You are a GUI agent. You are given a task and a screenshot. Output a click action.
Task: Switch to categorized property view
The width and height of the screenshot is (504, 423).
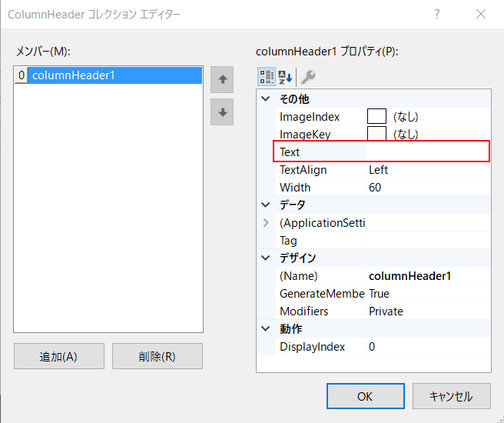pyautogui.click(x=267, y=77)
